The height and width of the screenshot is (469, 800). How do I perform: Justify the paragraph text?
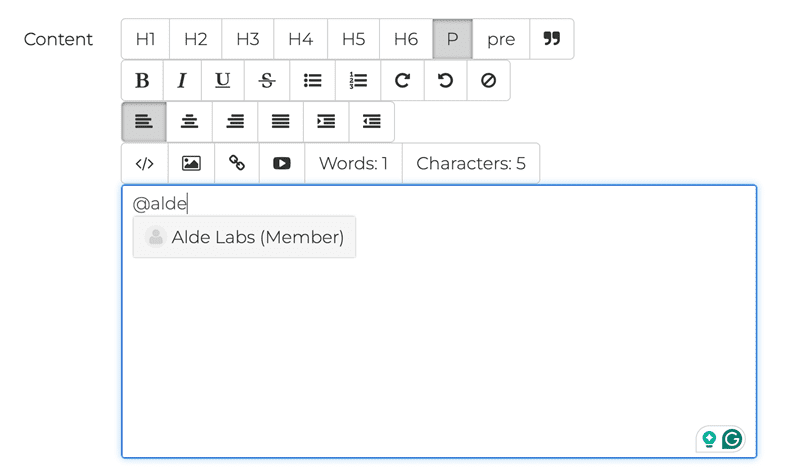[x=281, y=122]
